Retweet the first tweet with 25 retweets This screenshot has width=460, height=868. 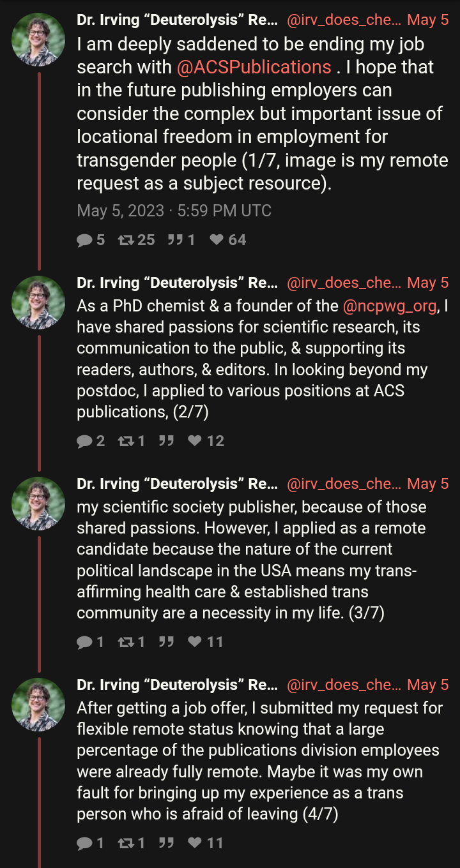[125, 240]
